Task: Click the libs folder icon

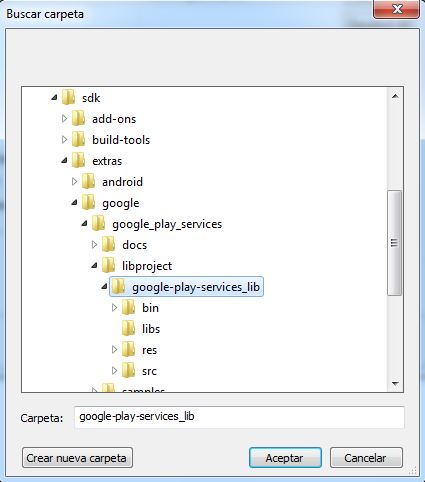Action: click(x=129, y=328)
